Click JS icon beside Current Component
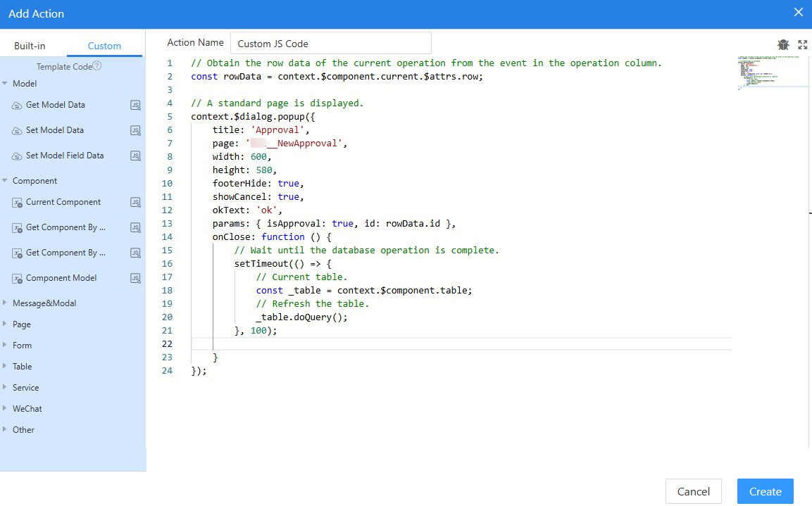 pyautogui.click(x=135, y=202)
